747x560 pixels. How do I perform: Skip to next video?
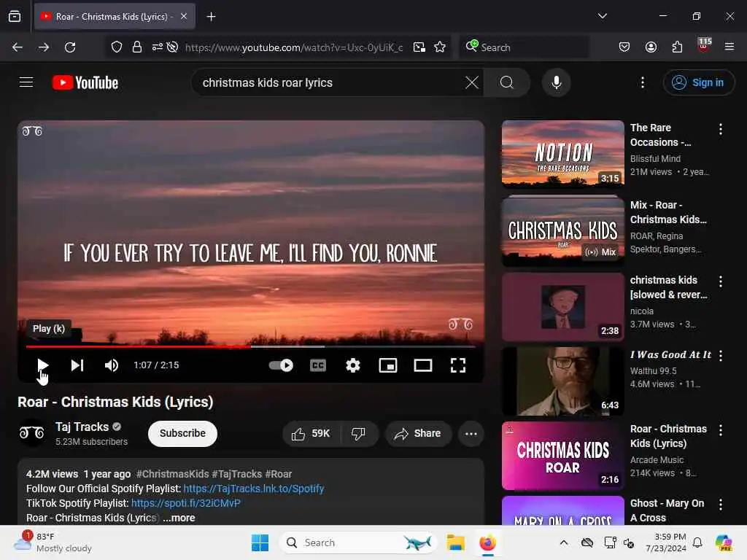[77, 365]
